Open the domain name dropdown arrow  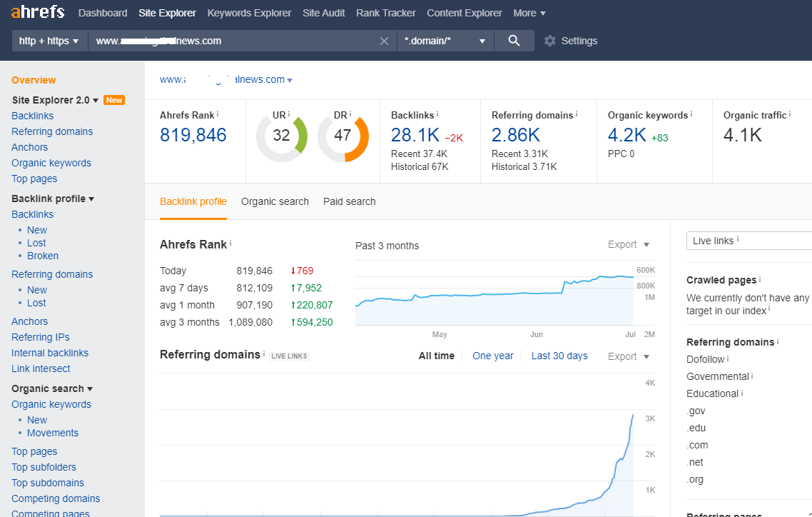(290, 80)
